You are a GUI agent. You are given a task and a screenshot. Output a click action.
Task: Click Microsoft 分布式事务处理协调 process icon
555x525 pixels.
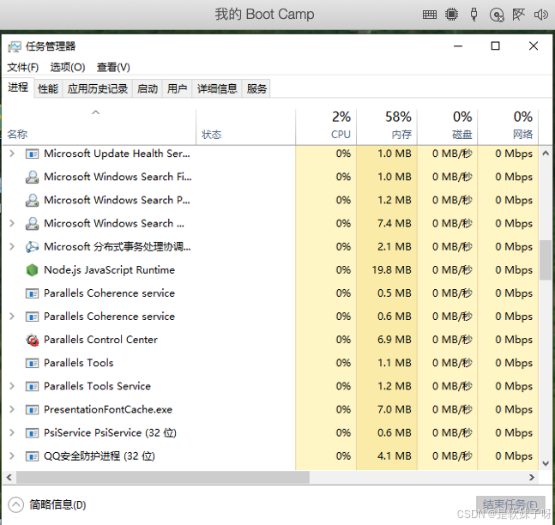pos(32,247)
